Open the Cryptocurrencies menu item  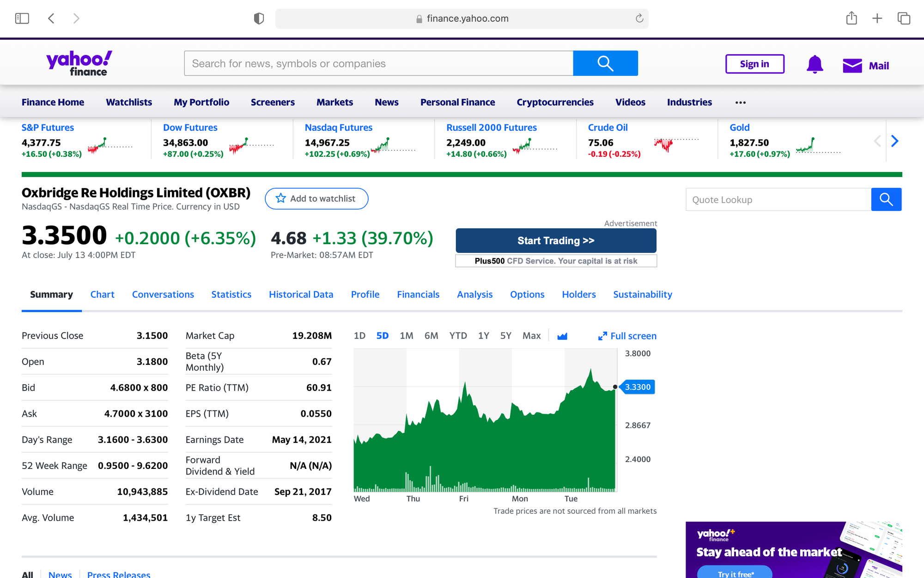pos(555,102)
